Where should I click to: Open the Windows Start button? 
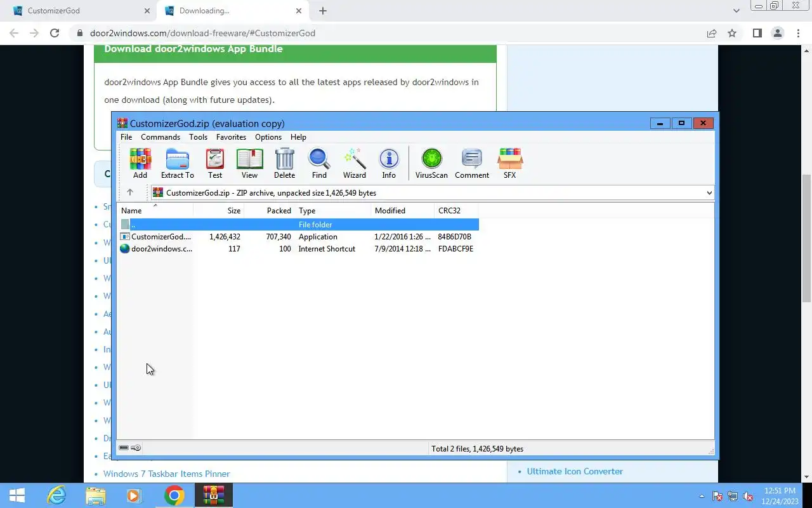(16, 495)
